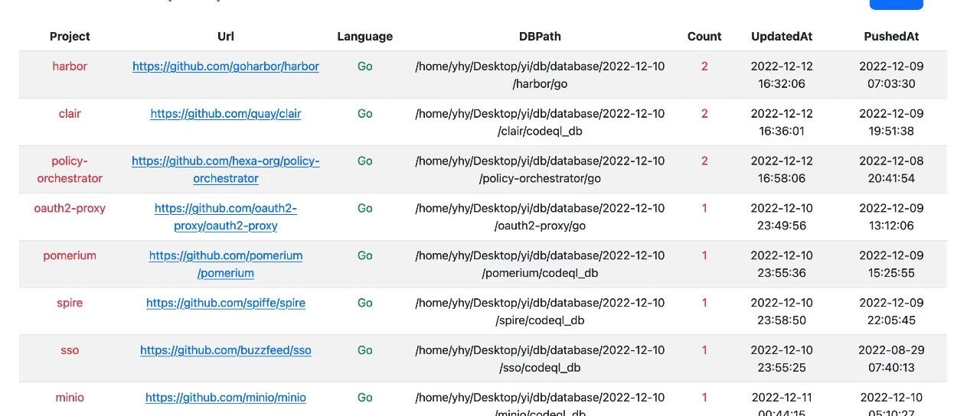Click Count value in clair row
The height and width of the screenshot is (416, 980).
[x=704, y=114]
